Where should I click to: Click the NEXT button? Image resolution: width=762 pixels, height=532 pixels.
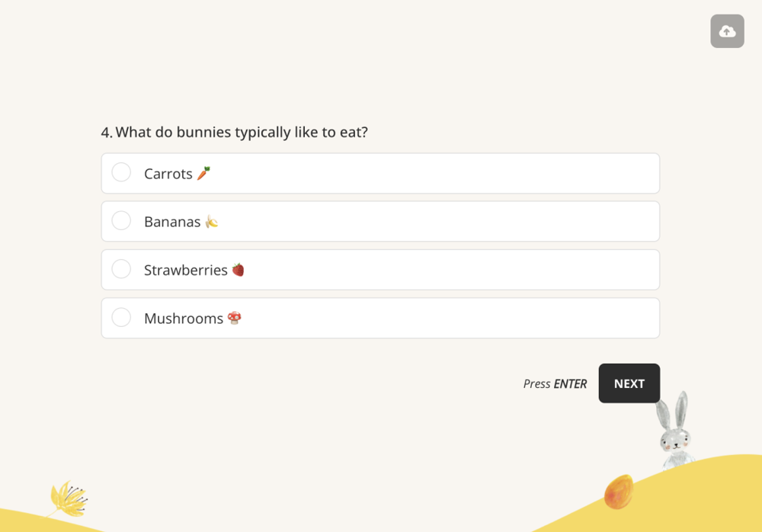(629, 383)
